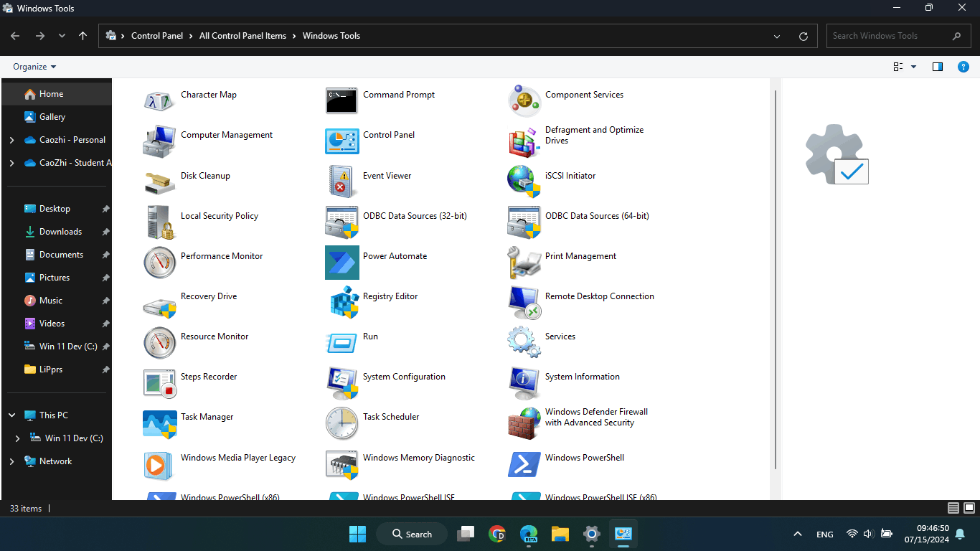Viewport: 980px width, 551px height.
Task: Open the Organize dropdown menu
Action: (34, 67)
